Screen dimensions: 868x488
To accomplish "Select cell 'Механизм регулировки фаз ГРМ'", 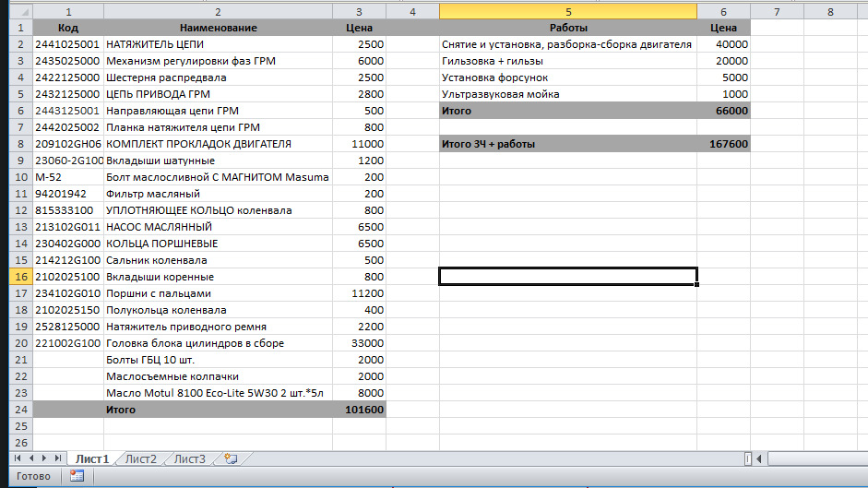I will click(218, 61).
